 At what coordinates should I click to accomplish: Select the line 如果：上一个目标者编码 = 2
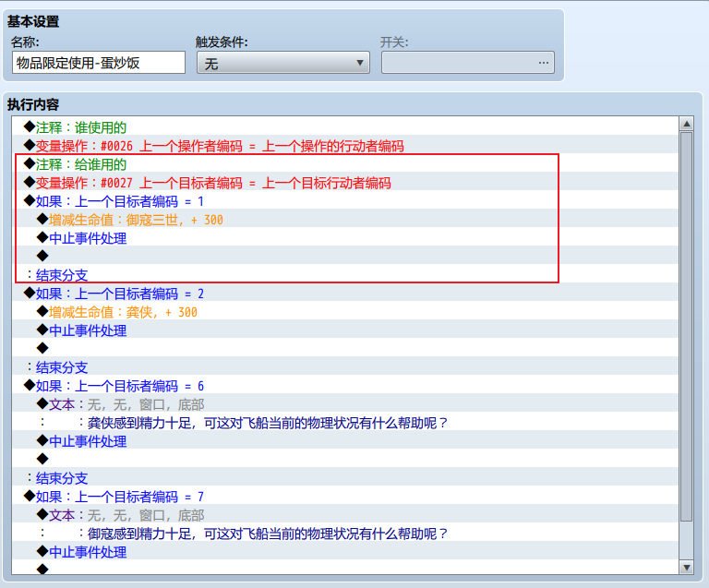point(345,293)
